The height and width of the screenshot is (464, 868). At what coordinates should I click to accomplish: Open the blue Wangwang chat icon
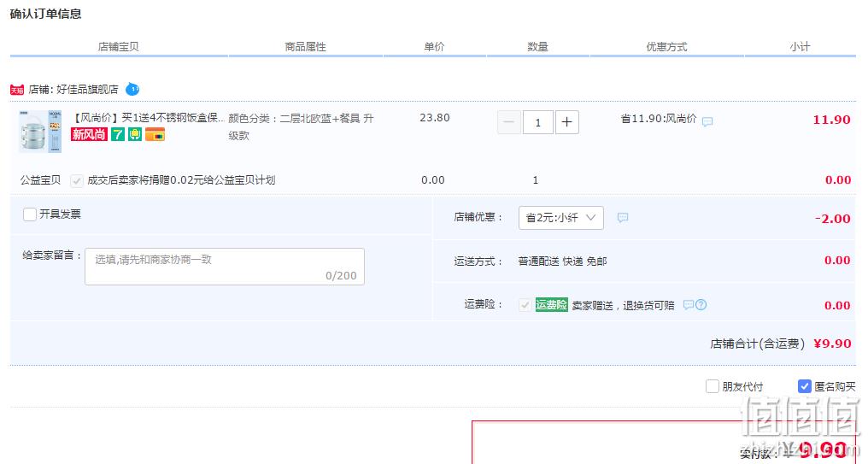[x=132, y=89]
